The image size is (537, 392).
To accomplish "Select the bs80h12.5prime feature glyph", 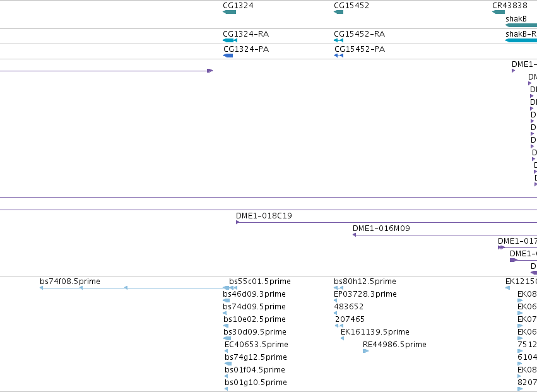I will coord(338,288).
